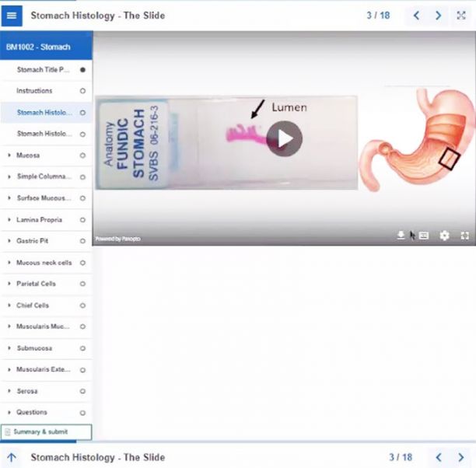
Task: Play the fundic stomach slide video
Action: tap(284, 138)
